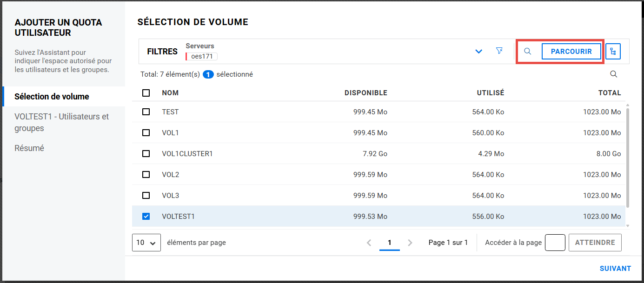This screenshot has height=283, width=644.
Task: Toggle the select-all checkbox in header
Action: (146, 93)
